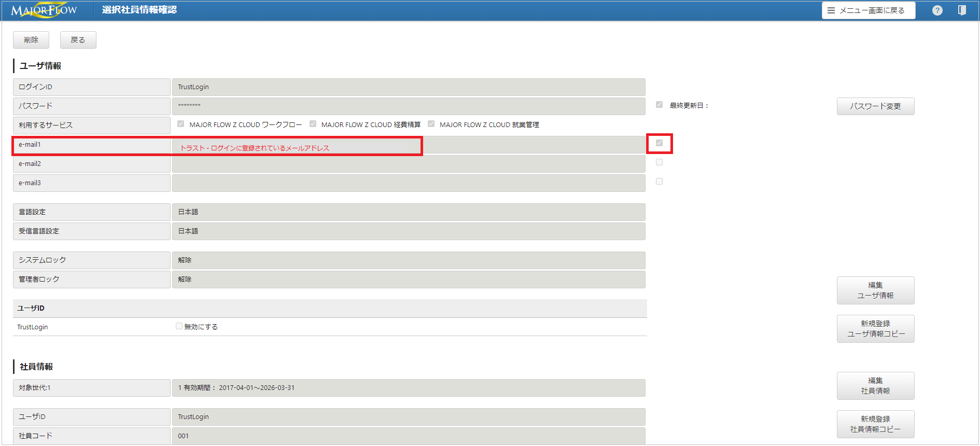
Task: Toggle the e-mail2 checkbox
Action: tap(659, 162)
